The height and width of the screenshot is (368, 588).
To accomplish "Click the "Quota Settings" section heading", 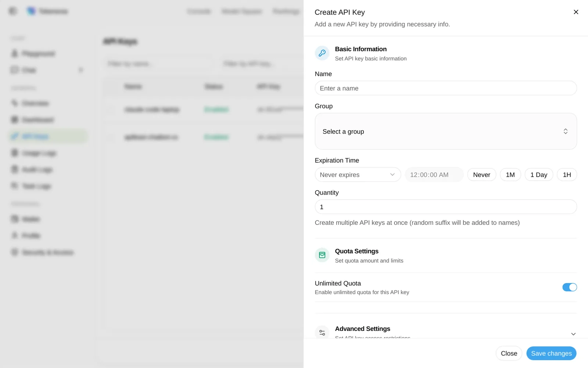I will coord(356,251).
